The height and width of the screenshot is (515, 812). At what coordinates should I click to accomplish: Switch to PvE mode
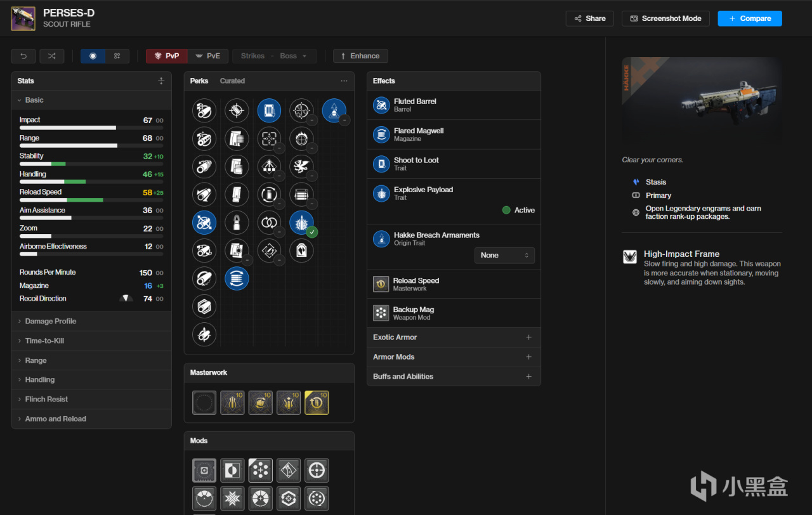pos(208,56)
